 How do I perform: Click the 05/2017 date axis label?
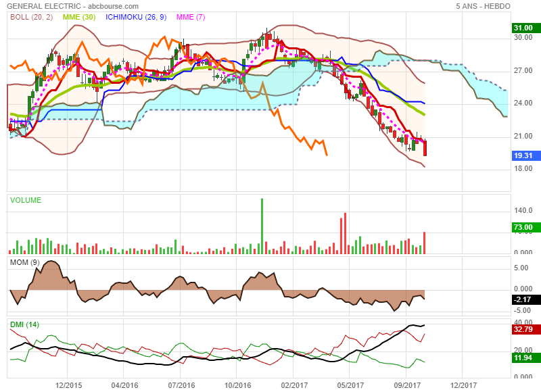tap(350, 385)
